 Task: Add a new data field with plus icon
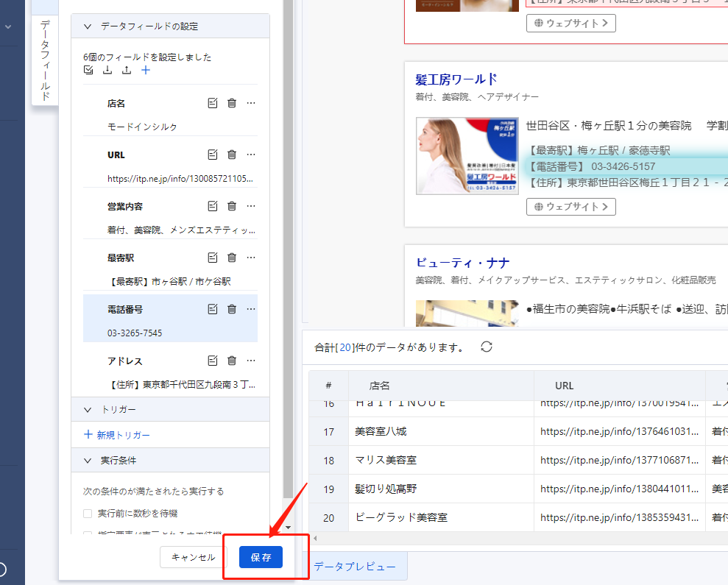pyautogui.click(x=144, y=70)
